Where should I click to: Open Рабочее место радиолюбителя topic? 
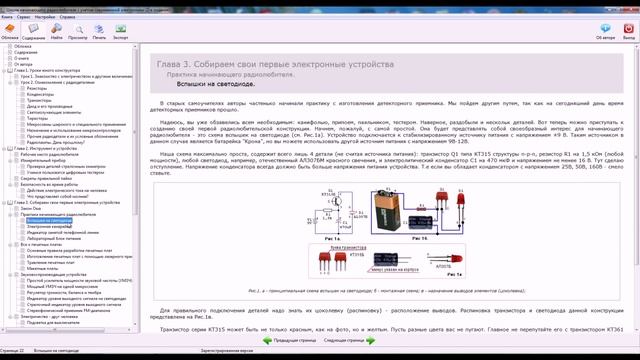(49, 155)
